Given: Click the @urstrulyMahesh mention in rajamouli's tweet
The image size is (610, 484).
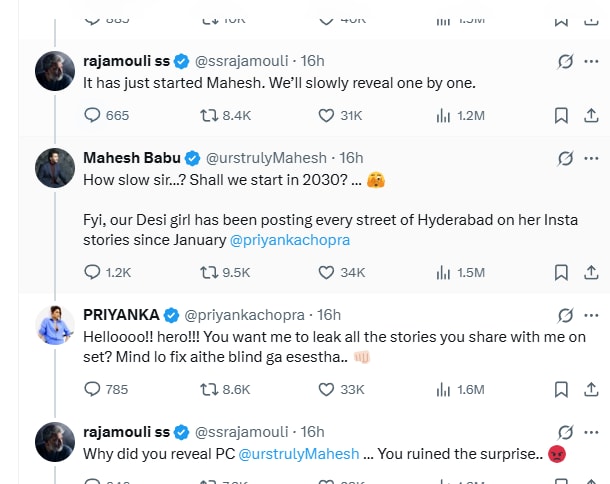Looking at the screenshot, I should [x=302, y=453].
